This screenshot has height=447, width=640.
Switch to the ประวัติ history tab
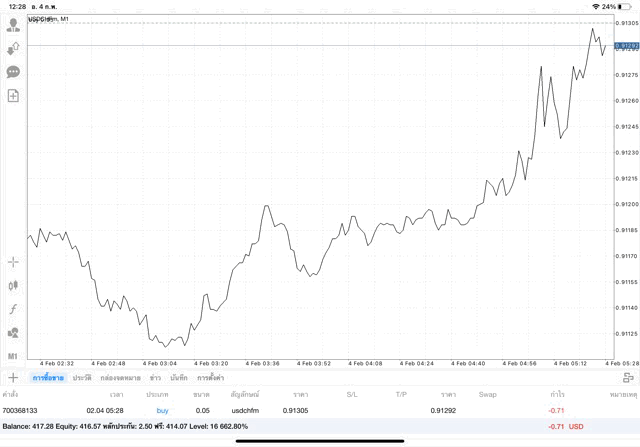tap(82, 378)
